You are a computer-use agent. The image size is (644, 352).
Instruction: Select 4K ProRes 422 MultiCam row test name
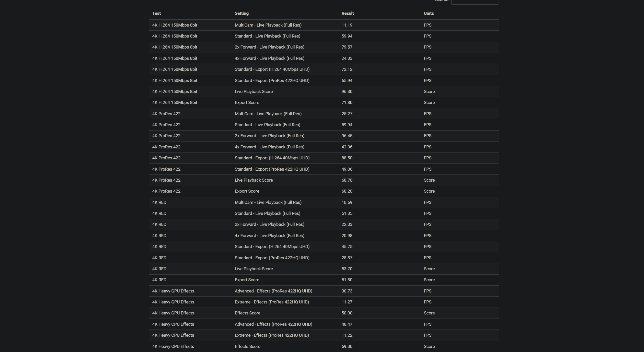tap(166, 114)
